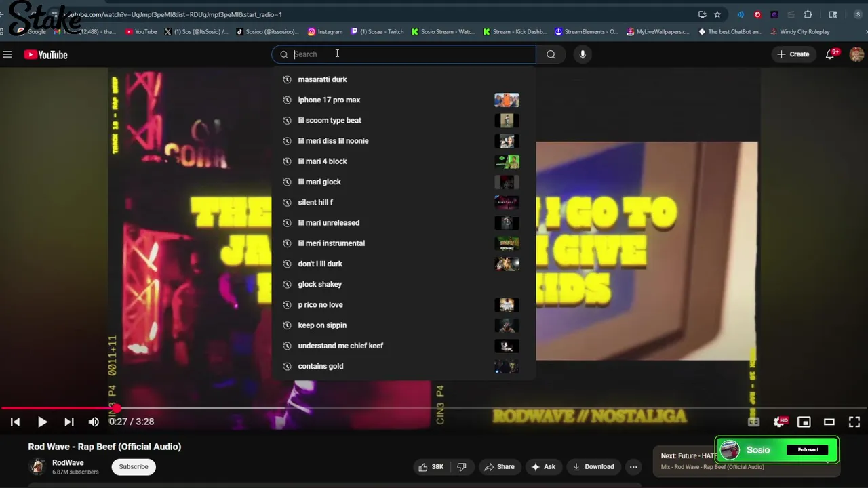Select the 'iphone 17 pro max' suggestion

[403, 100]
